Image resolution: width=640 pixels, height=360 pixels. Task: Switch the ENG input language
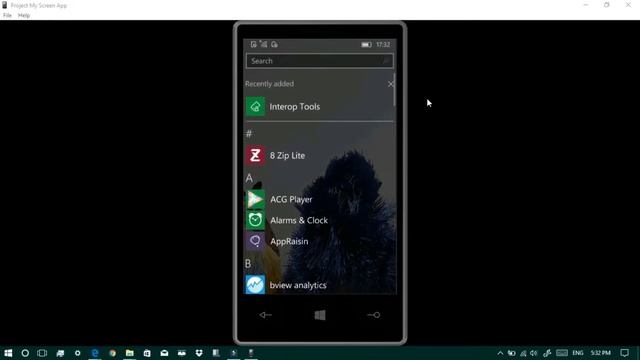[578, 353]
